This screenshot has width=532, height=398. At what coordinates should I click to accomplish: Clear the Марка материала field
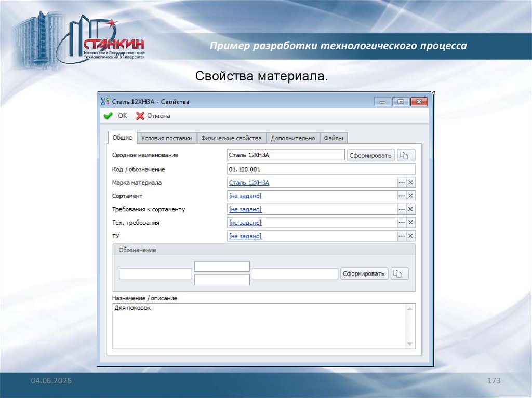(x=410, y=182)
